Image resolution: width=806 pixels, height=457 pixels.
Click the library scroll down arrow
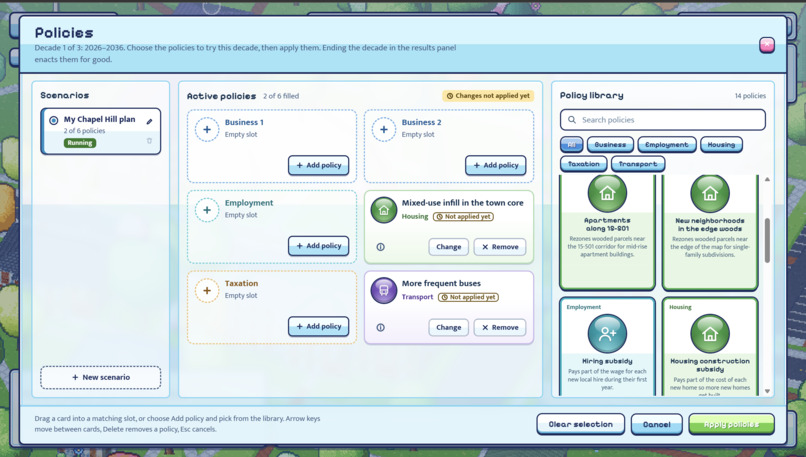[767, 392]
